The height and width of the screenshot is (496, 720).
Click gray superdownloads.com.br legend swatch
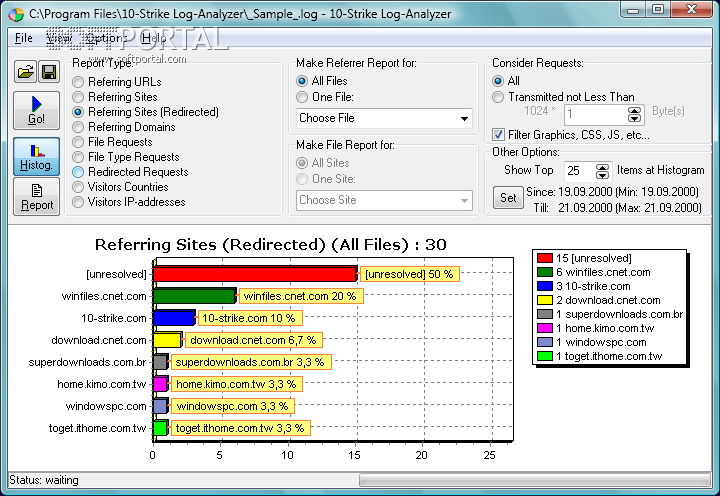point(545,314)
